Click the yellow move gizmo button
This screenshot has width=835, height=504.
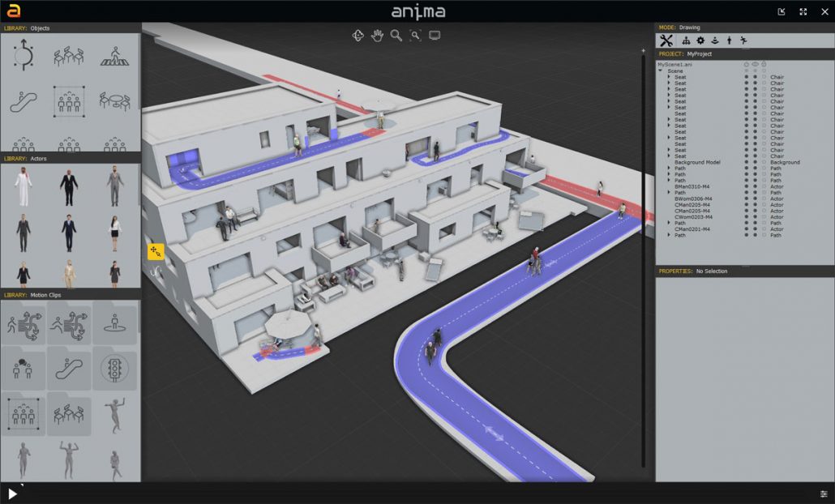coord(156,251)
